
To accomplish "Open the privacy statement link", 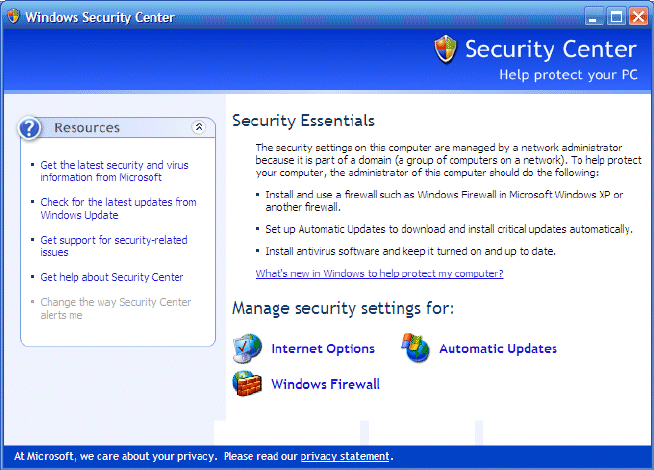I will (345, 457).
